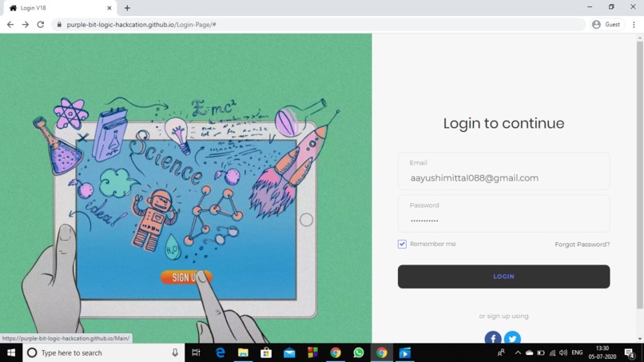Open the volume speaker control
Viewport: 644px width, 362px height.
pyautogui.click(x=563, y=353)
